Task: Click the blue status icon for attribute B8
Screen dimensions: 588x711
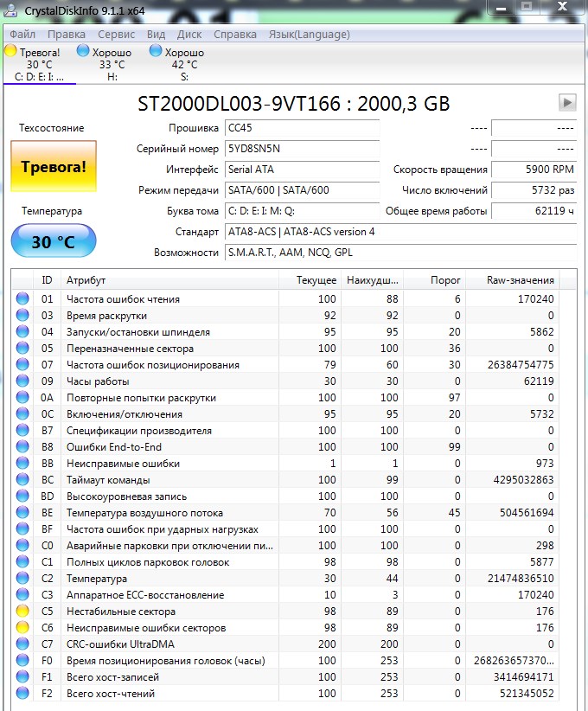Action: (22, 446)
